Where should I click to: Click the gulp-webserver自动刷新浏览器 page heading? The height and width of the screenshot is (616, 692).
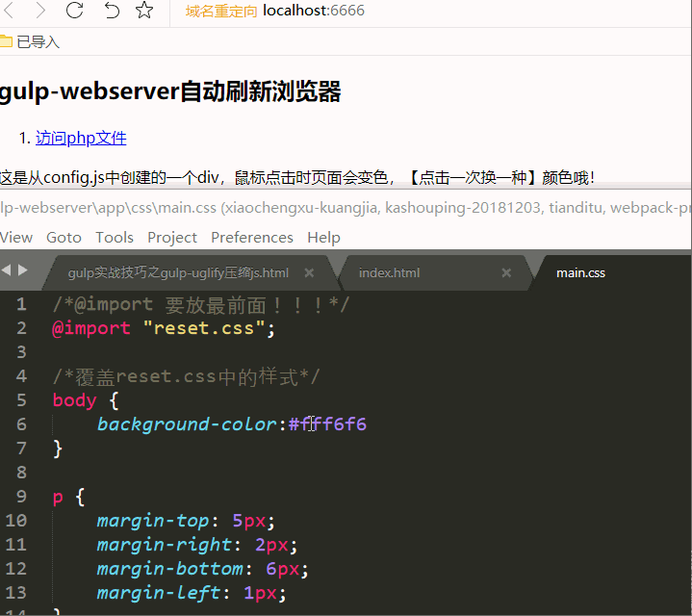coord(170,91)
